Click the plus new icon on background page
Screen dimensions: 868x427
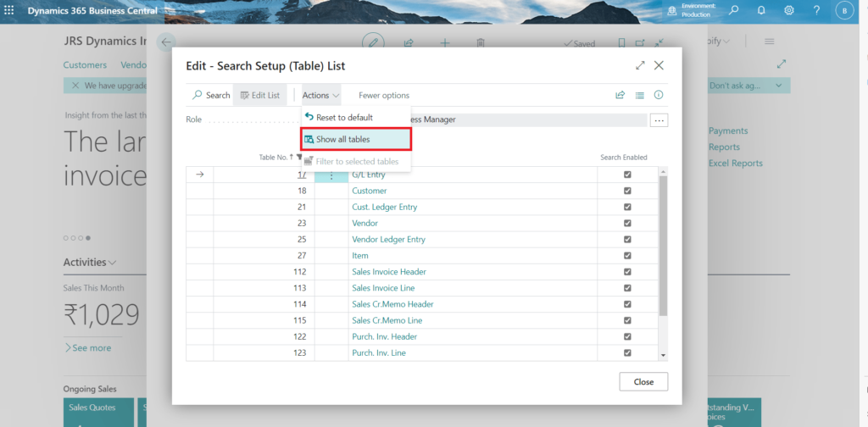[444, 42]
